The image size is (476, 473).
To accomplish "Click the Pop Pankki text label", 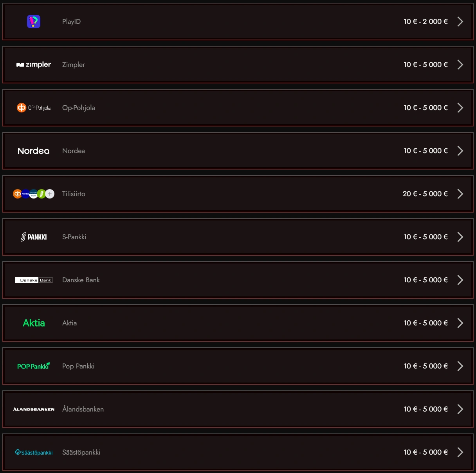I will pos(78,366).
